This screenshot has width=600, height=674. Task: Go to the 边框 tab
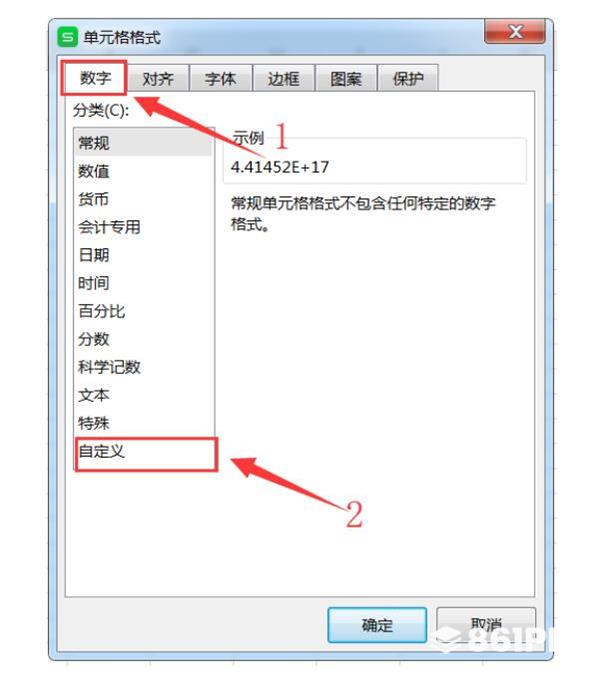tap(283, 78)
